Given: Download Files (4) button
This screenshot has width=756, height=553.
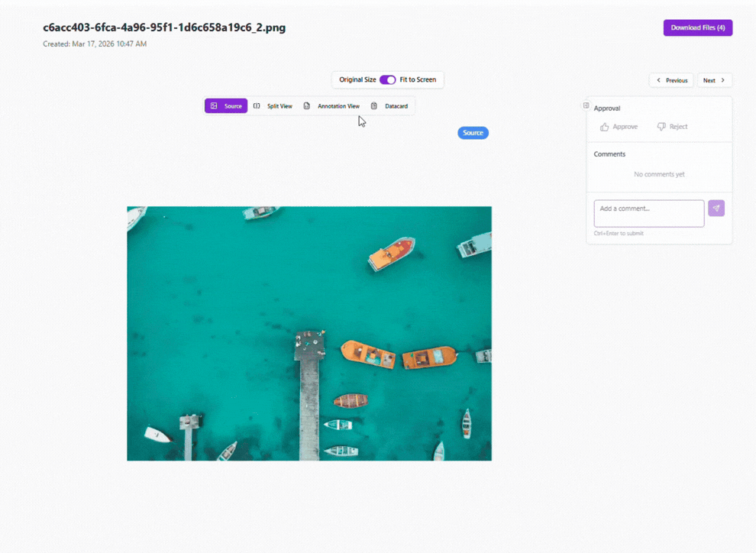Looking at the screenshot, I should (x=698, y=28).
